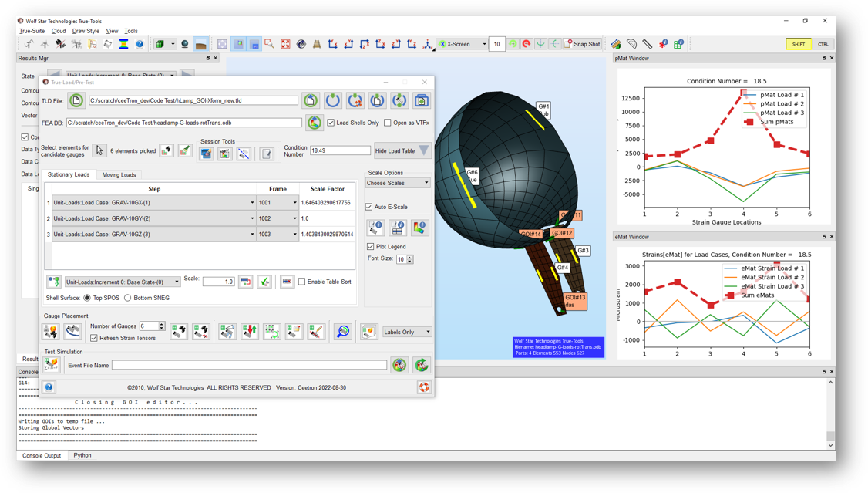868x493 pixels.
Task: Open the Cloud menu
Action: click(x=59, y=31)
